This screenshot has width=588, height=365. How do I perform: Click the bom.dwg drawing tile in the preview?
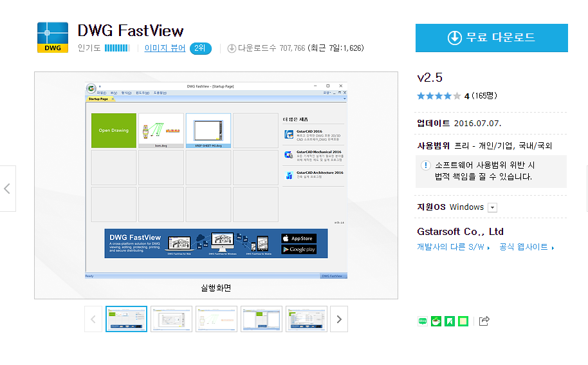tap(161, 131)
